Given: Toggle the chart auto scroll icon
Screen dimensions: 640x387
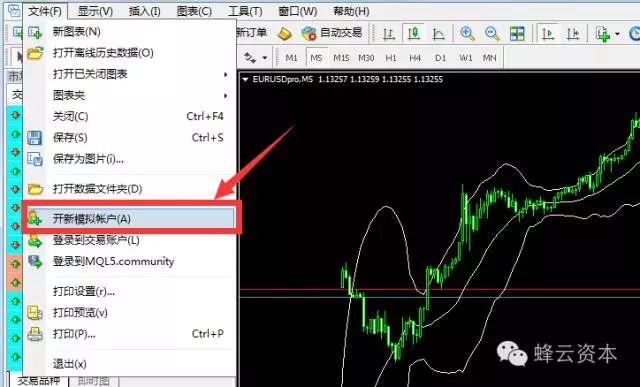Looking at the screenshot, I should point(548,33).
